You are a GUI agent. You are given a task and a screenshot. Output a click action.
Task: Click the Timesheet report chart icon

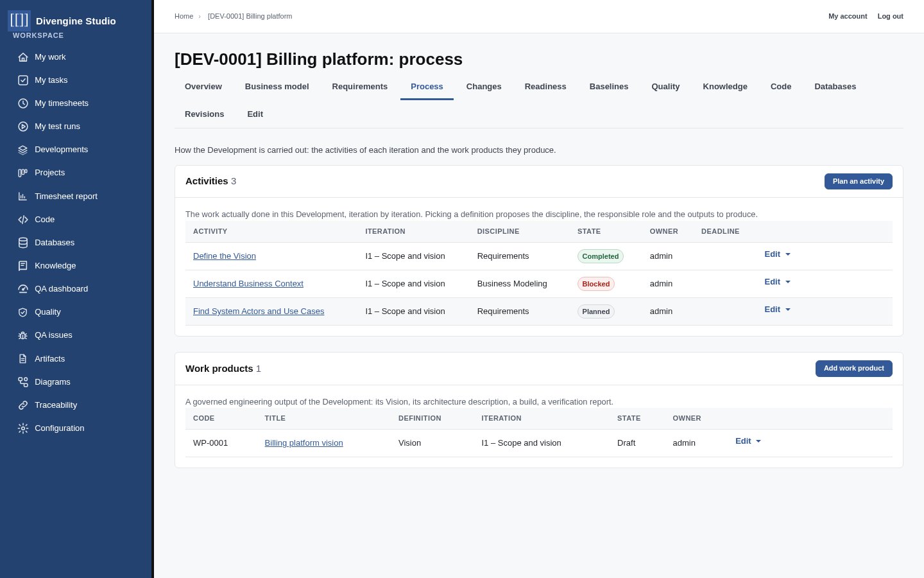(23, 197)
